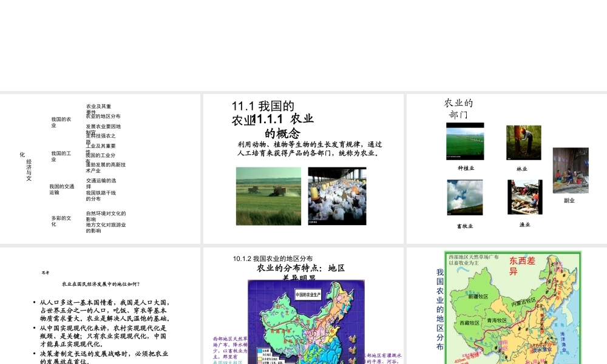Image resolution: width=607 pixels, height=364 pixels.
Task: Click the 我国的工业 outline node
Action: tap(61, 157)
